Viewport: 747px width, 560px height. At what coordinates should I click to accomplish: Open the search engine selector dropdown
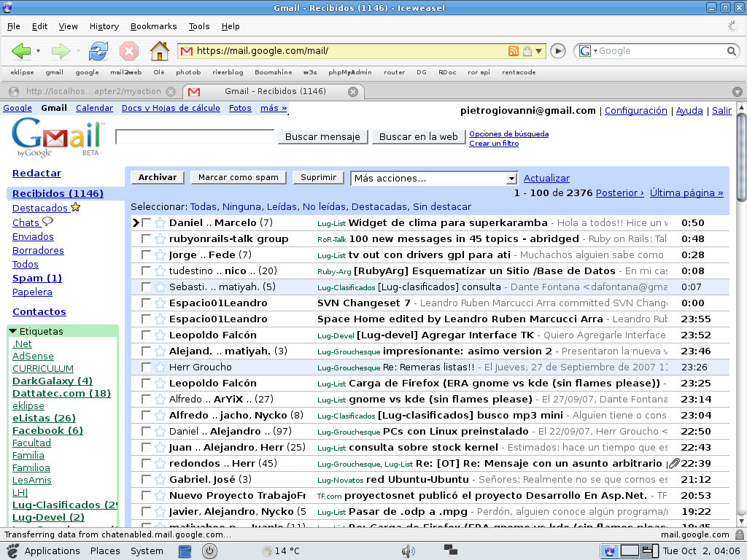tap(590, 51)
